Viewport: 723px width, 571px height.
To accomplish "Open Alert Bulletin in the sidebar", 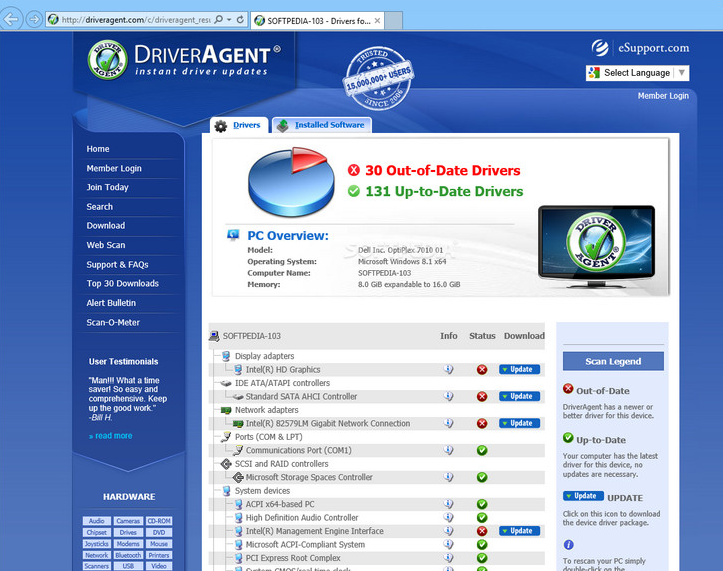I will point(111,303).
